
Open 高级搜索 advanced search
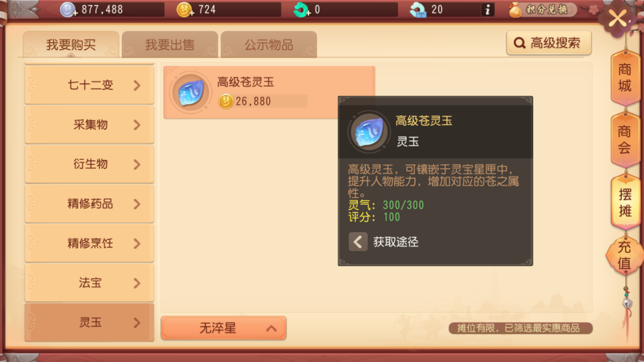coord(549,44)
